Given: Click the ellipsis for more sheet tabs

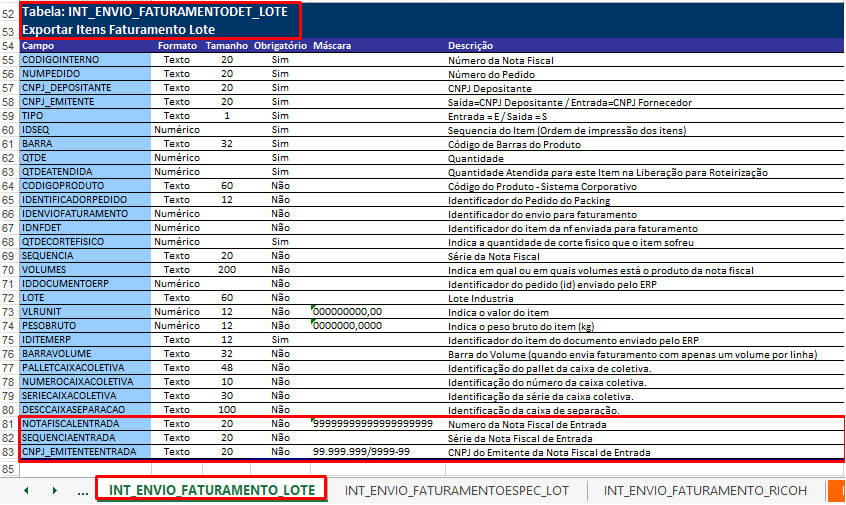Looking at the screenshot, I should point(83,492).
